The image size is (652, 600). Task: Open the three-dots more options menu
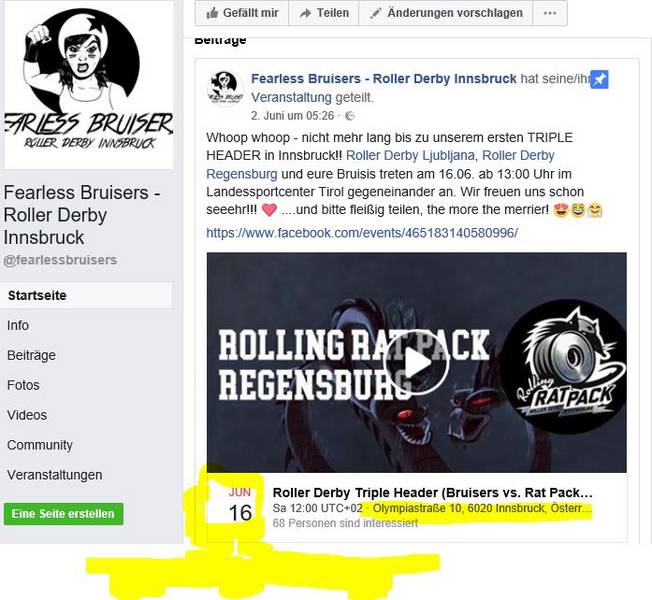tap(550, 13)
